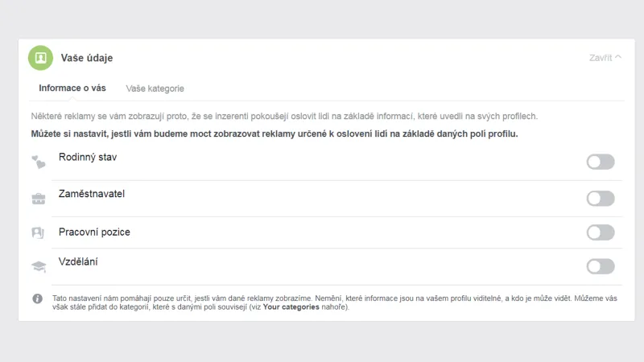Turn on the Zaměstnavatel switch
The height and width of the screenshot is (362, 644).
601,198
